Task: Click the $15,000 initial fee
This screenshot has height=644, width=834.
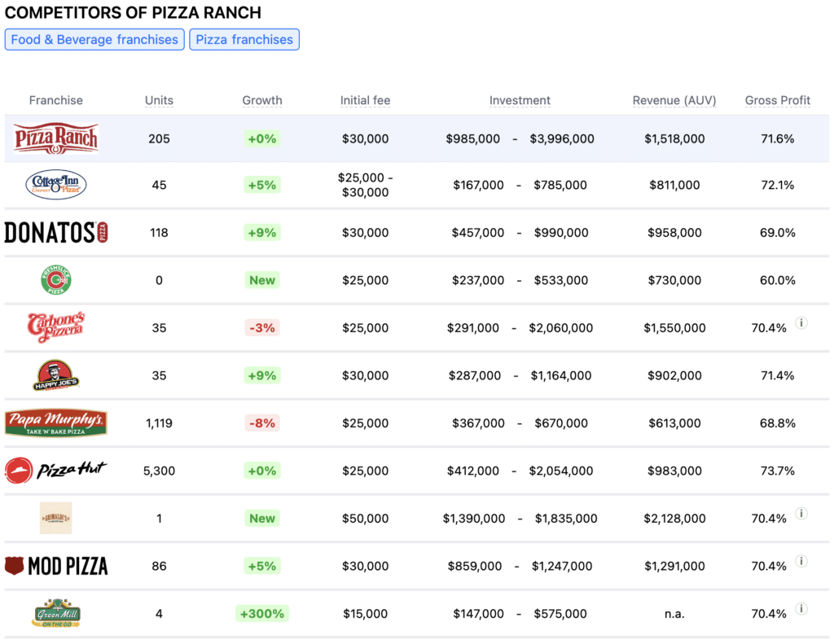Action: coord(366,614)
